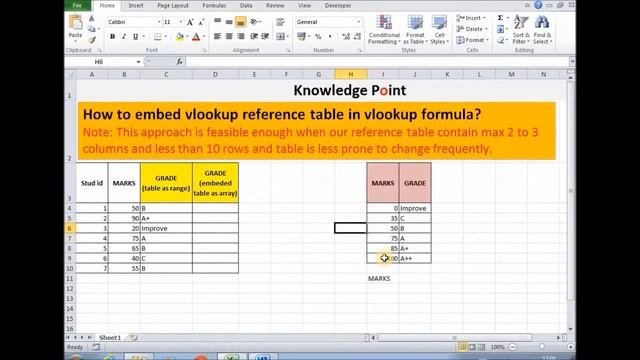Toggle Wrap Text
640x360 pixels.
(x=280, y=22)
